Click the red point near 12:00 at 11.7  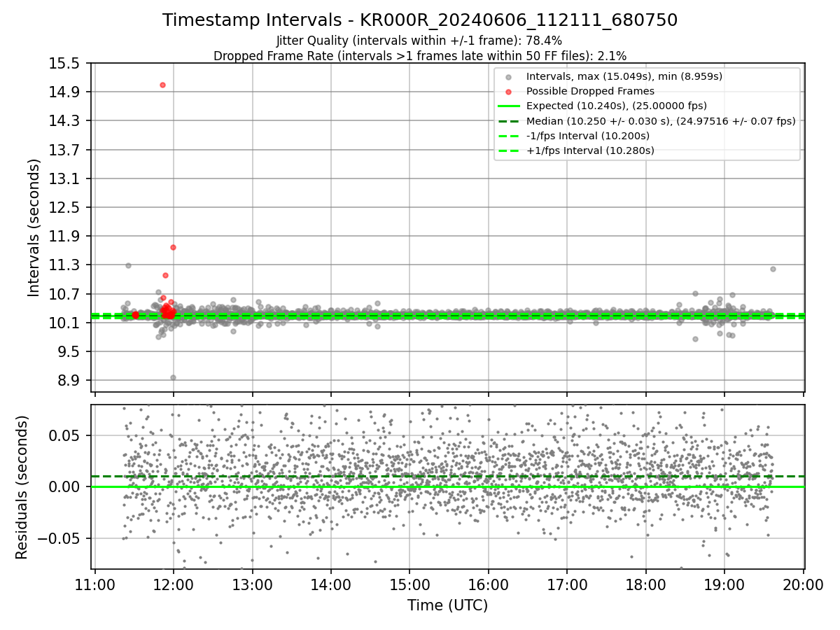[173, 247]
